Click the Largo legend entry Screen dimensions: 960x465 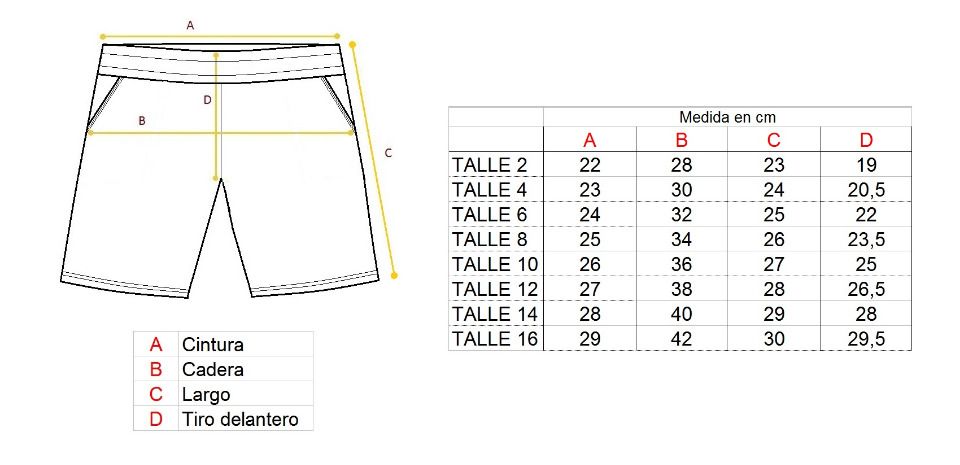tap(206, 394)
